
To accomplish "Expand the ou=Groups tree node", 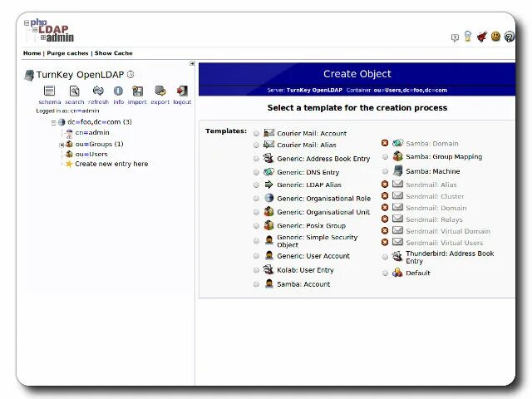I will tap(62, 145).
